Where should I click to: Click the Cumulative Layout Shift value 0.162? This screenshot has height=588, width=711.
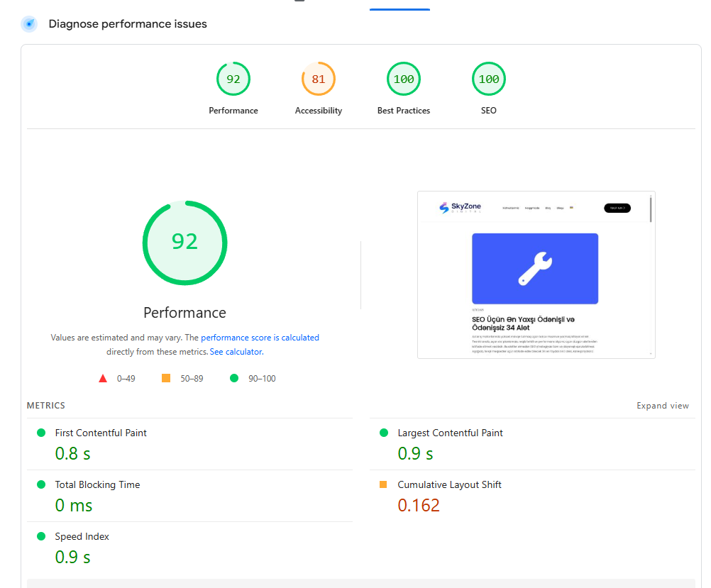pyautogui.click(x=419, y=505)
